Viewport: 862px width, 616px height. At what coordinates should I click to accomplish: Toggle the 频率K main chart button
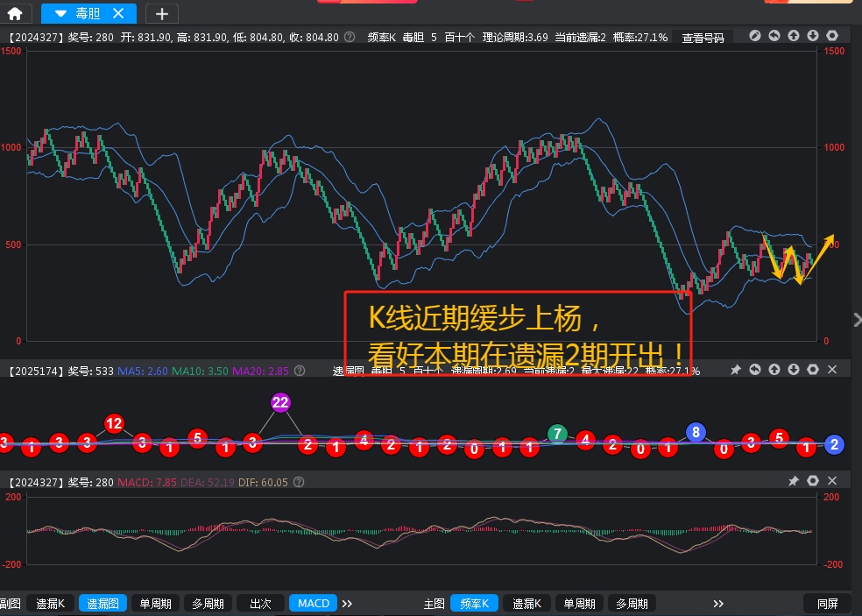point(474,603)
